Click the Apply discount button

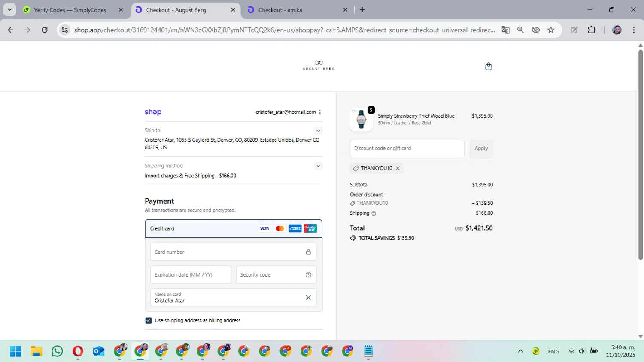pyautogui.click(x=481, y=149)
